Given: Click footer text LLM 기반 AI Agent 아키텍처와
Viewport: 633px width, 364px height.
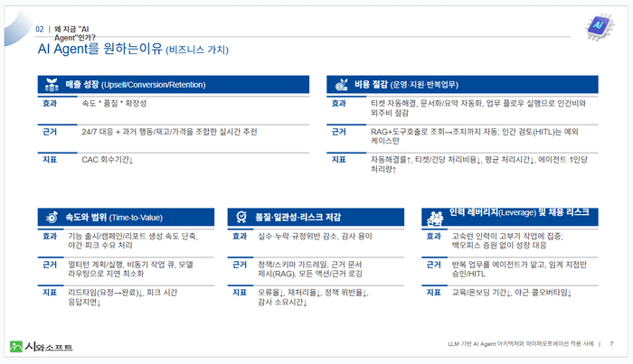Looking at the screenshot, I should (487, 344).
